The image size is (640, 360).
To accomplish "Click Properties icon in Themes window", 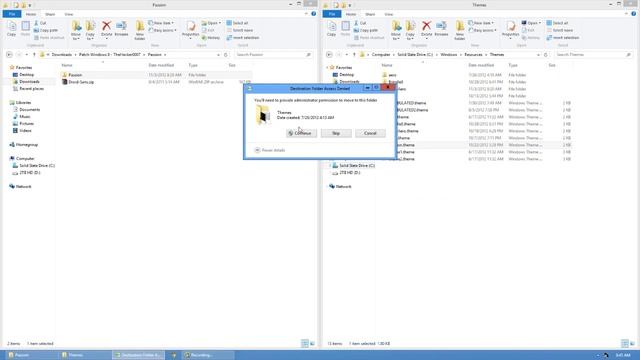I will coord(511,29).
